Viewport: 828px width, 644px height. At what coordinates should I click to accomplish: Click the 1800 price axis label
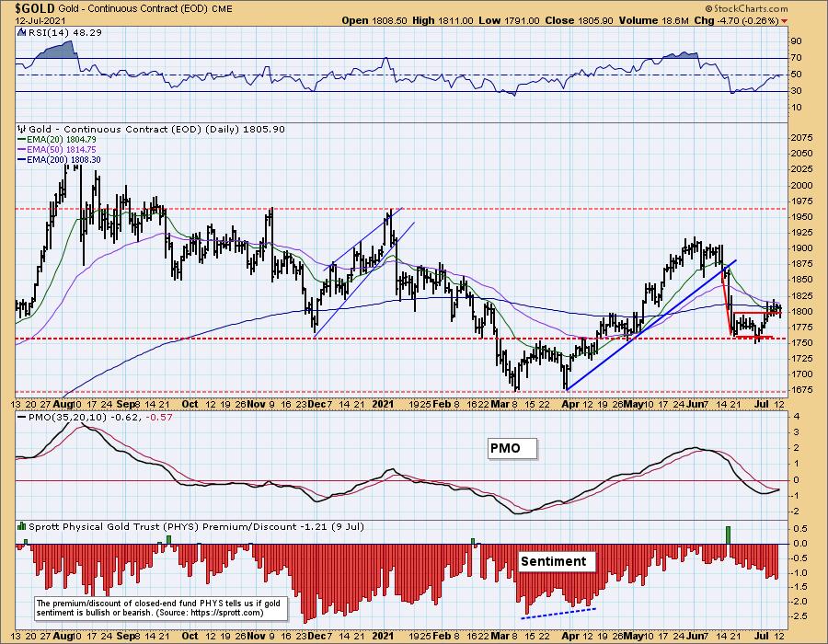(801, 312)
